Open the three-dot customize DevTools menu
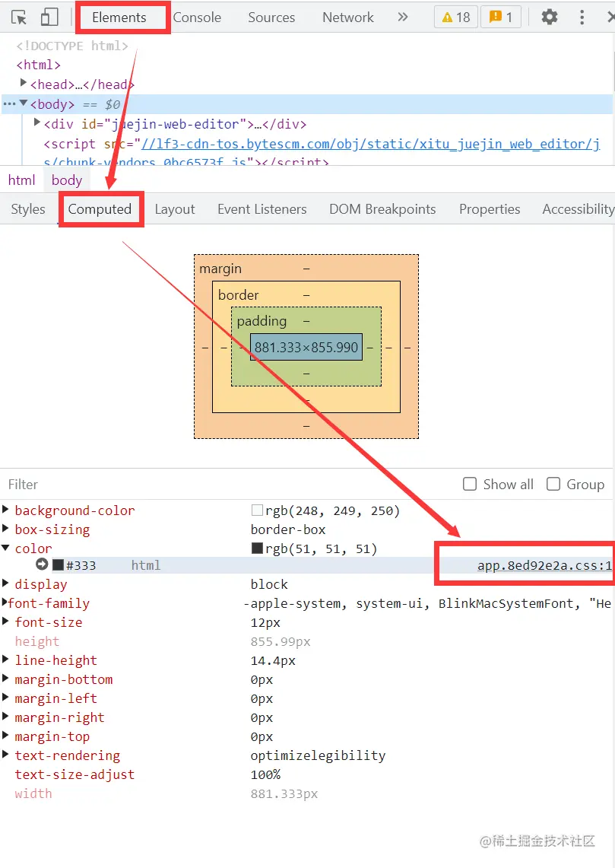This screenshot has width=615, height=868. click(582, 17)
